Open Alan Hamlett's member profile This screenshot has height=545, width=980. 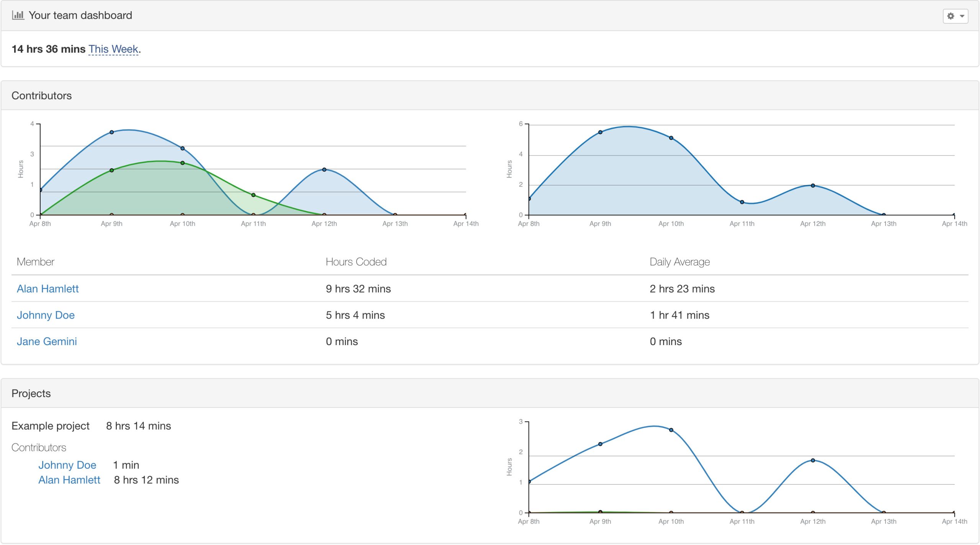48,289
